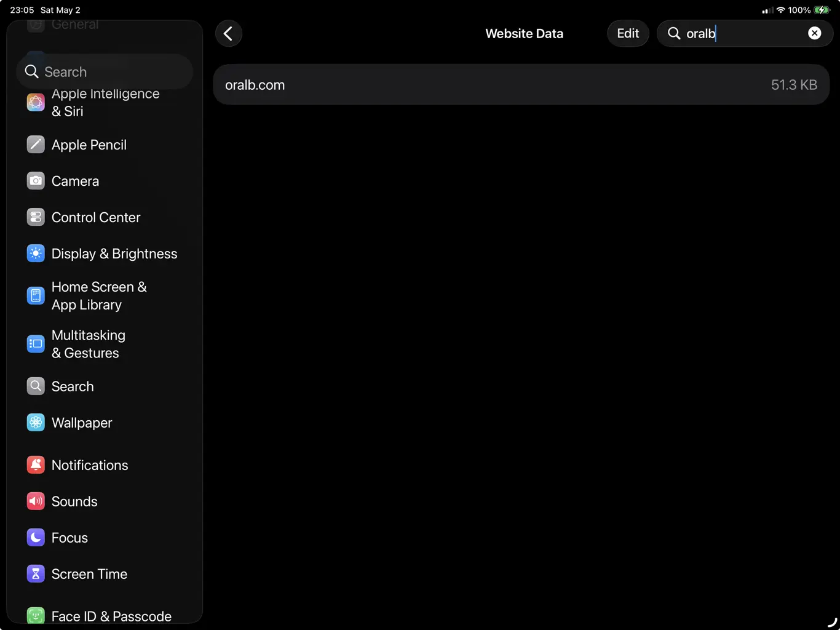
Task: Open Face ID & Passcode settings
Action: coord(105,616)
